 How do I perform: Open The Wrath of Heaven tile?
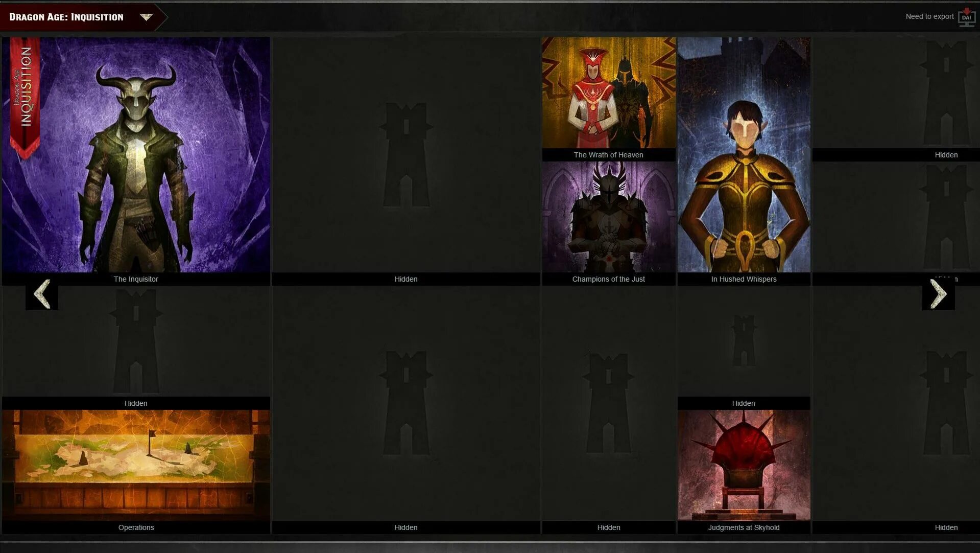click(x=609, y=93)
